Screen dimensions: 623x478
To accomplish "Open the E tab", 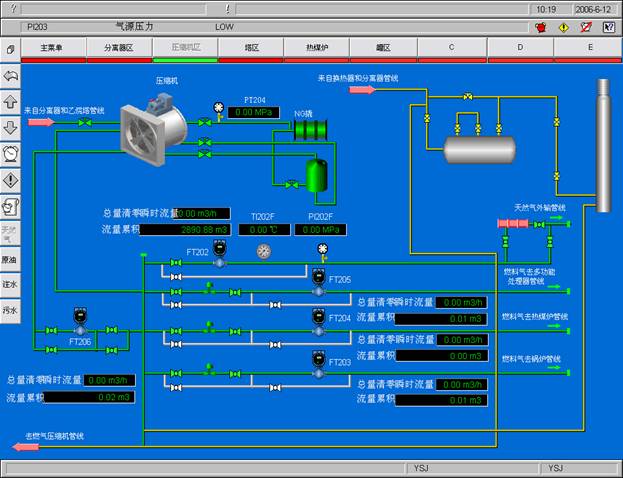I will point(588,48).
